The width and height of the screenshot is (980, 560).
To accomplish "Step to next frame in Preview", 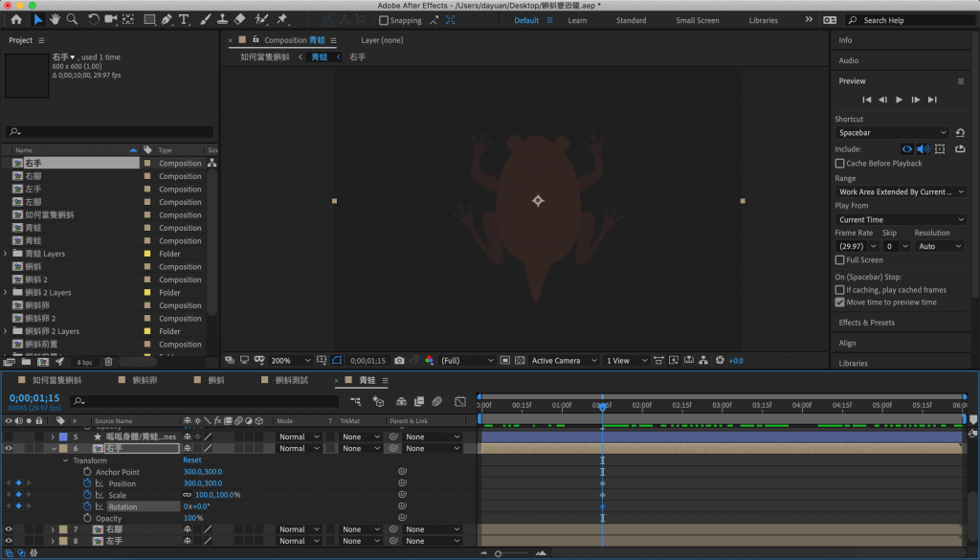I will [916, 100].
